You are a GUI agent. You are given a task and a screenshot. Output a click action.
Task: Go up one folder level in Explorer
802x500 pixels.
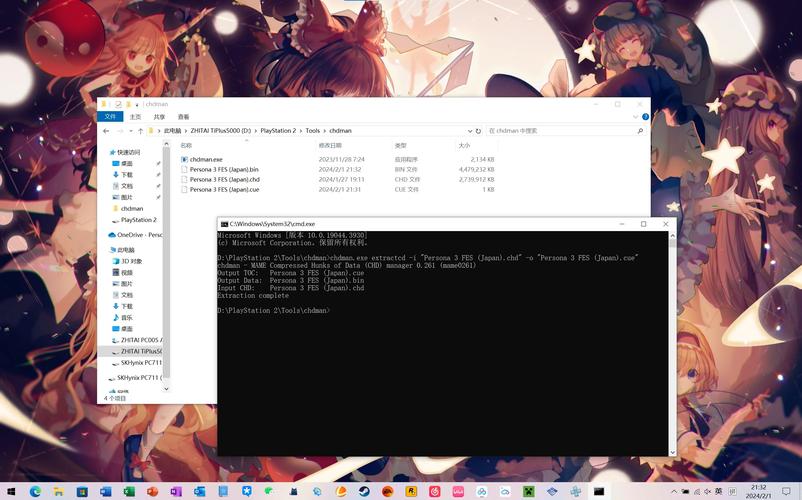[140, 131]
